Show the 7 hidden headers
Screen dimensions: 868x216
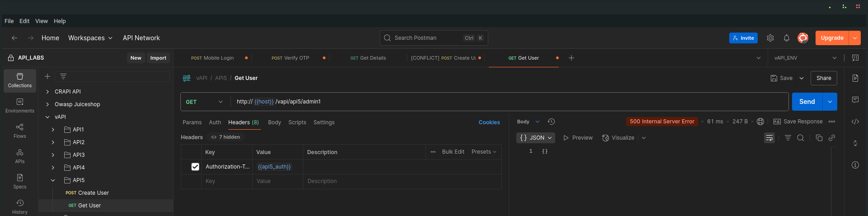pyautogui.click(x=226, y=137)
